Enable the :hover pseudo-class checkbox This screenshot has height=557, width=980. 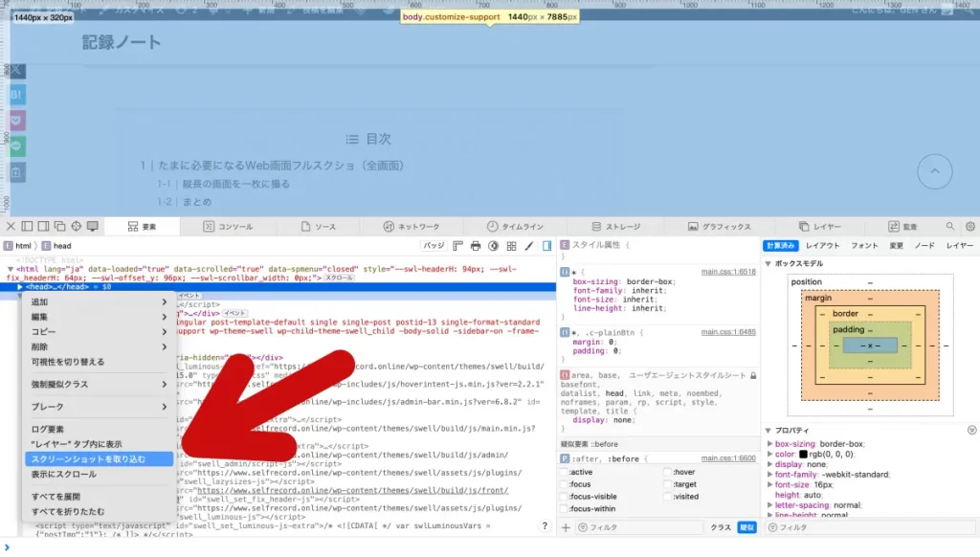[666, 472]
